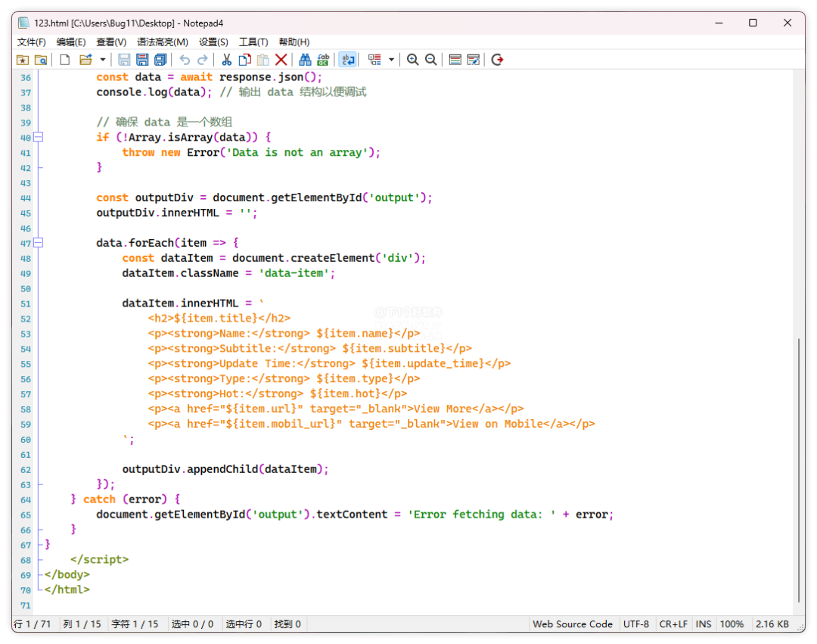Click the Cut scissors icon

click(226, 60)
